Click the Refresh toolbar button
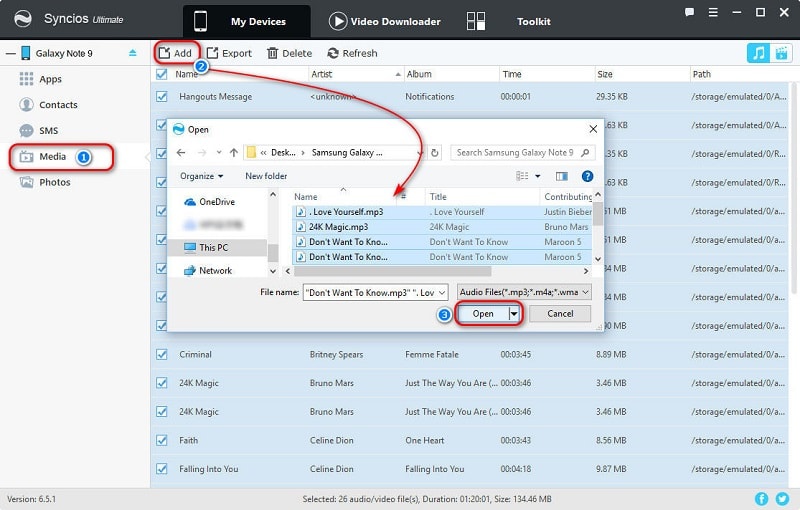Viewport: 800px width, 510px height. [352, 53]
